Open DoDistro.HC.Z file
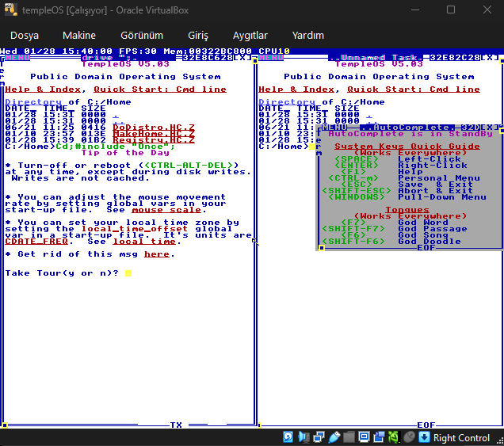The width and height of the screenshot is (504, 446). 154,128
